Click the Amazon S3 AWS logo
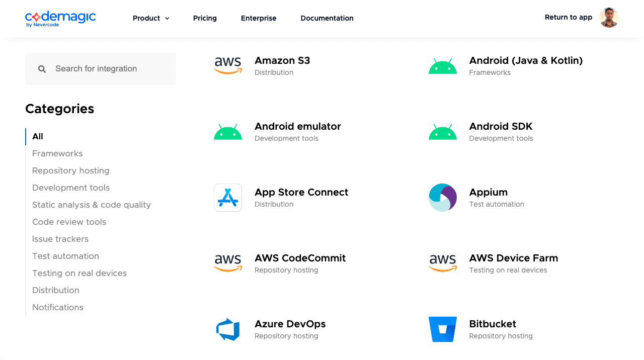Viewport: 644px width, 360px height. [x=228, y=66]
